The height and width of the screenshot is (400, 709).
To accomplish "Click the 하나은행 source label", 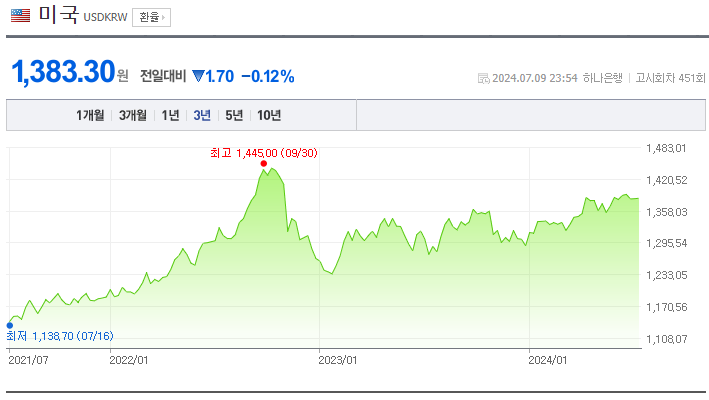I will coord(603,78).
